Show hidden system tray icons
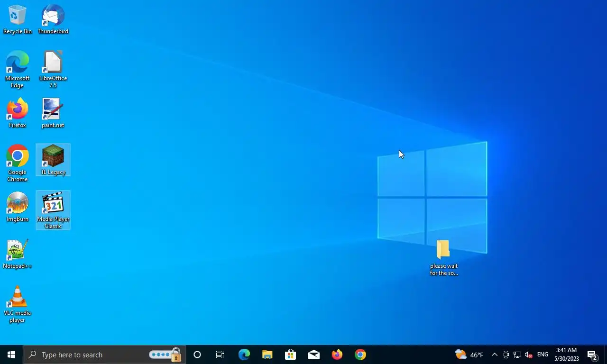The width and height of the screenshot is (607, 364). pos(494,355)
